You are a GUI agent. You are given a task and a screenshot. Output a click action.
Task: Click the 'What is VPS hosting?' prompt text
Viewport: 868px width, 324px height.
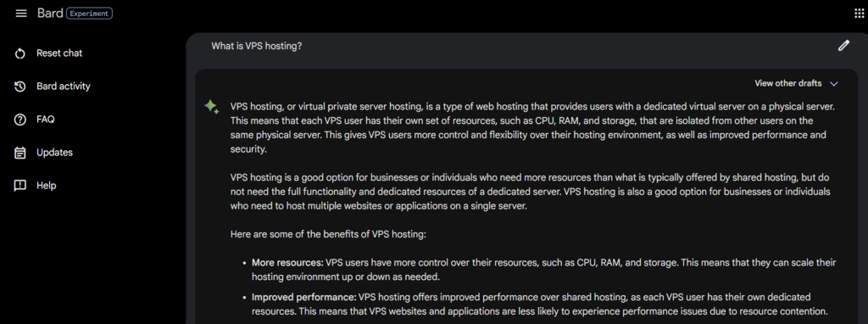click(x=256, y=47)
